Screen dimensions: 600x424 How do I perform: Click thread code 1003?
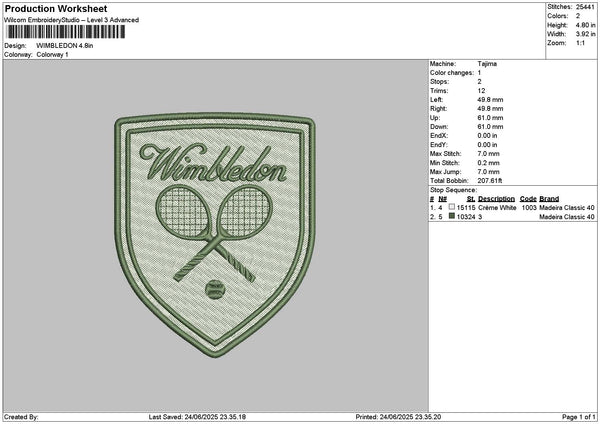coord(529,208)
